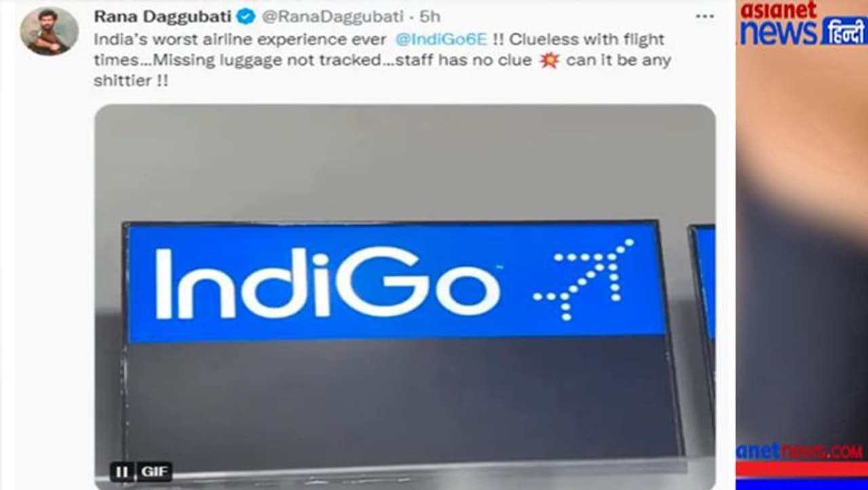Click the blue verified badge

point(245,16)
